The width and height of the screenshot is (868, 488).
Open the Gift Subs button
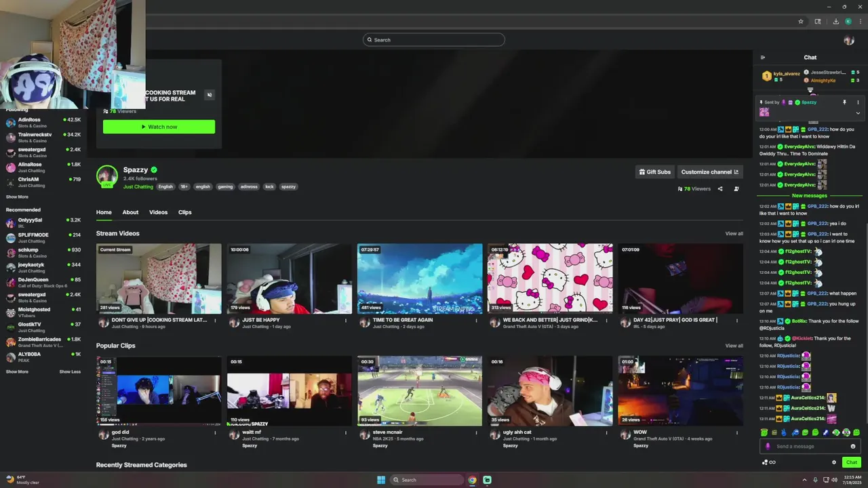pyautogui.click(x=655, y=172)
